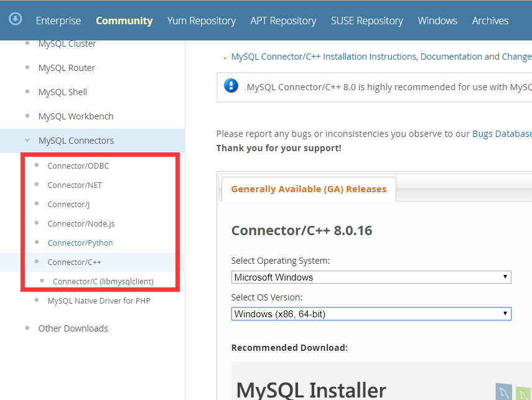532x400 pixels.
Task: Switch to APT Repository tab
Action: point(283,21)
